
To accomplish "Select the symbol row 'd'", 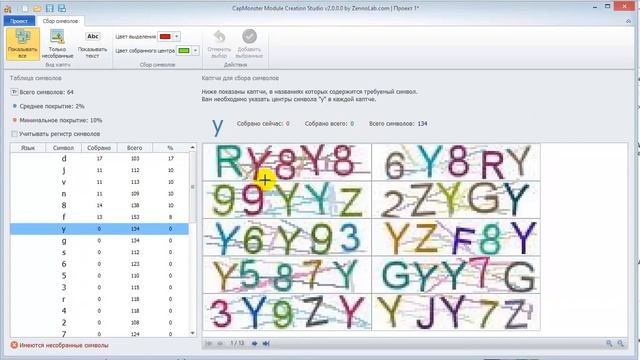I will pyautogui.click(x=99, y=158).
